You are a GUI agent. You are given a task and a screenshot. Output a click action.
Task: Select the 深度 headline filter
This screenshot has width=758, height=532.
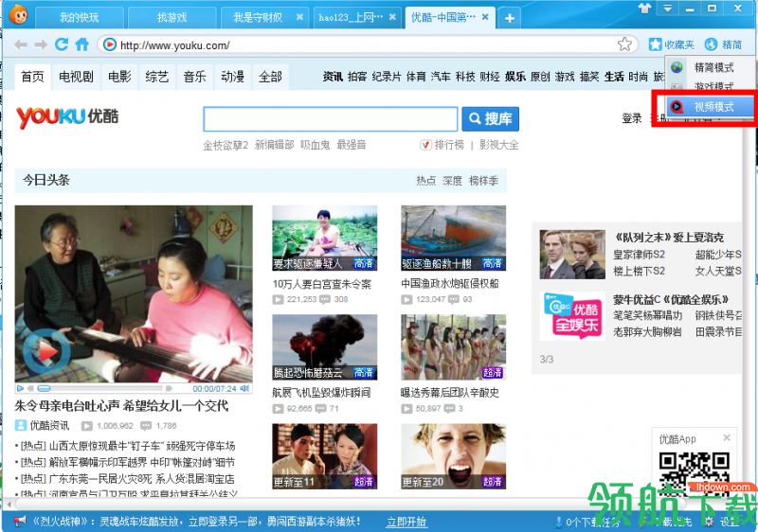[x=453, y=181]
